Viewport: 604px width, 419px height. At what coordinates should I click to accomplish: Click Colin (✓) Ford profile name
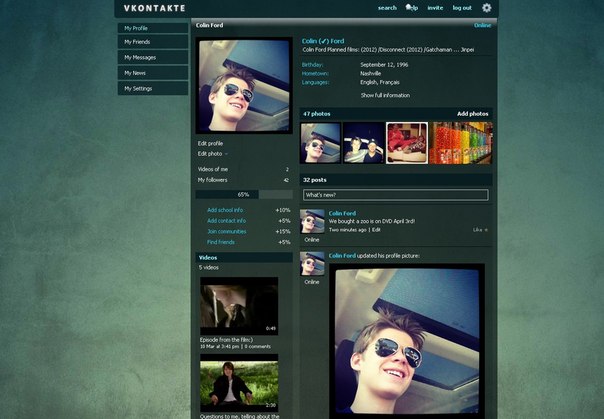[x=323, y=41]
